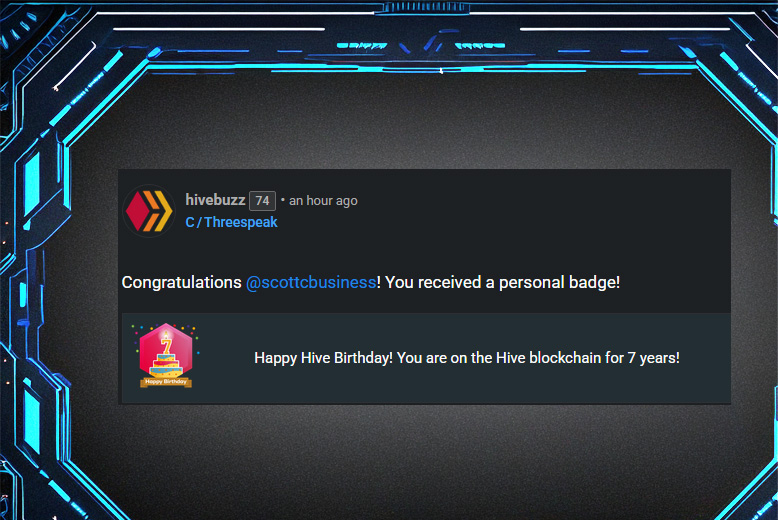Select the 'Happy Hive Birthday!' message text
This screenshot has width=778, height=520.
coord(323,358)
